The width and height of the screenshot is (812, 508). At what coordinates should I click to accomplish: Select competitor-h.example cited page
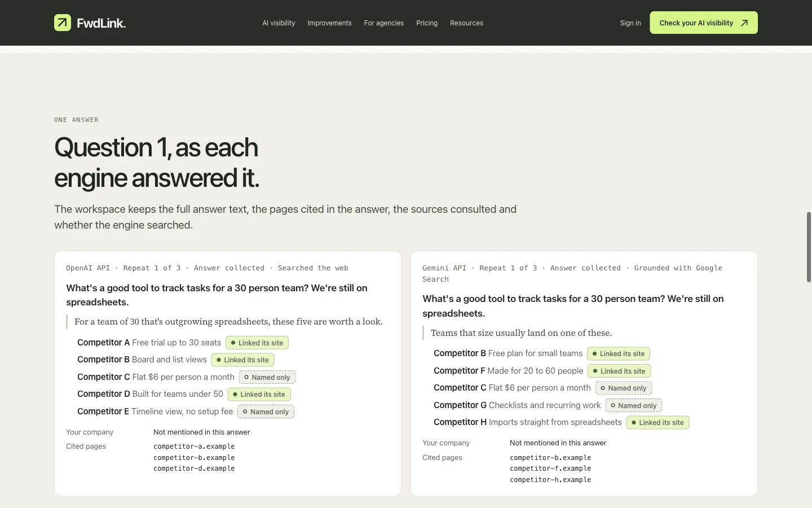550,480
